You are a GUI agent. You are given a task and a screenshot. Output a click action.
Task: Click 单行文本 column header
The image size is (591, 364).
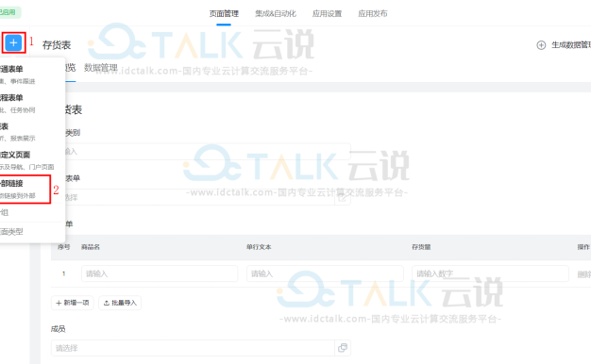pyautogui.click(x=259, y=247)
